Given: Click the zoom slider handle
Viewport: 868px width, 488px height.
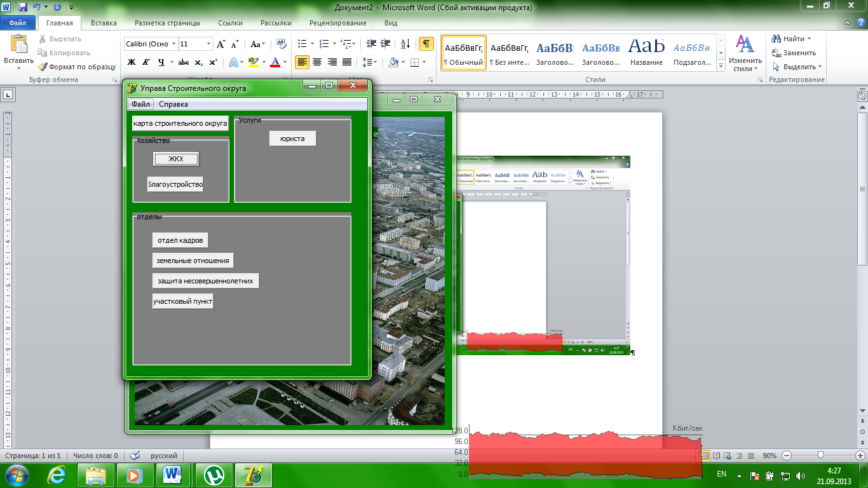Looking at the screenshot, I should [x=821, y=455].
